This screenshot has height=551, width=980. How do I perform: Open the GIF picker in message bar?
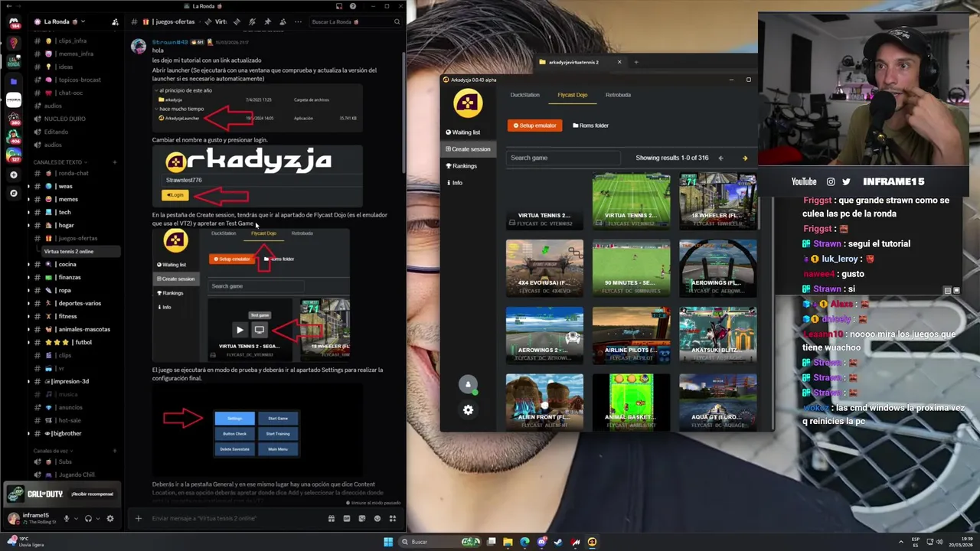(x=347, y=518)
